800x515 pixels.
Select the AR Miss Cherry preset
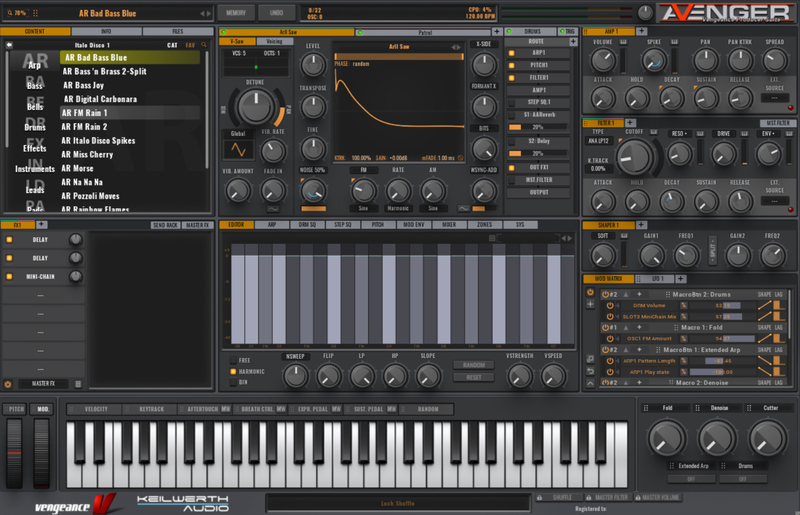click(88, 154)
